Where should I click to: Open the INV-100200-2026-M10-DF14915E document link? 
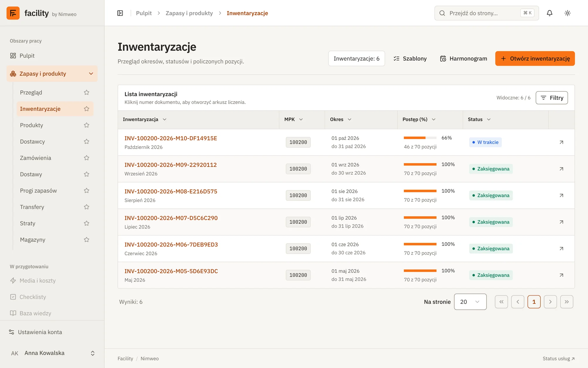171,138
